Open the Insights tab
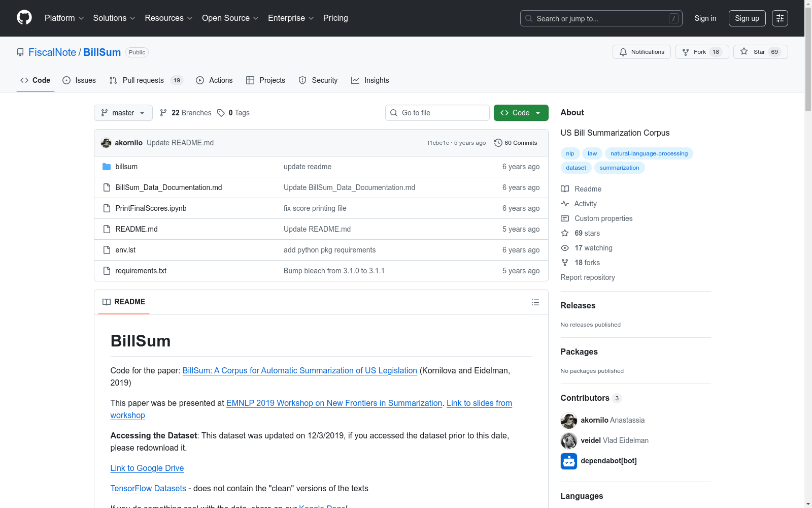Viewport: 812px width, 508px height. point(370,80)
